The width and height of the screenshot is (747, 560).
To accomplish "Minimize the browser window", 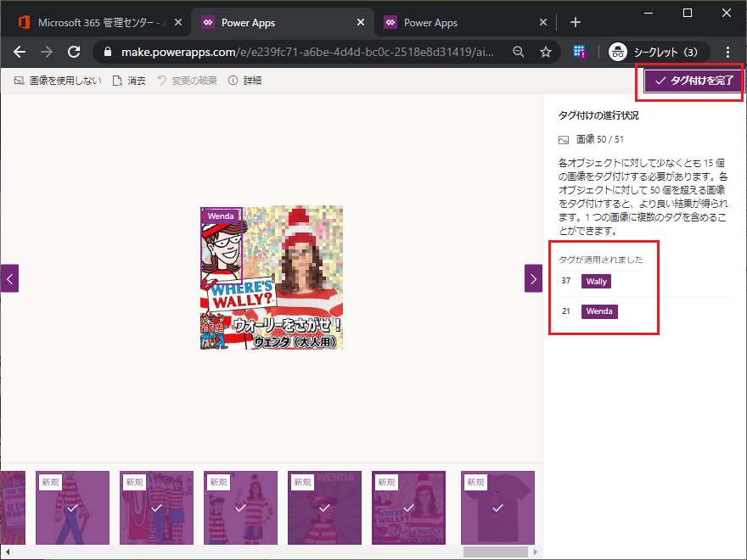I will click(649, 13).
